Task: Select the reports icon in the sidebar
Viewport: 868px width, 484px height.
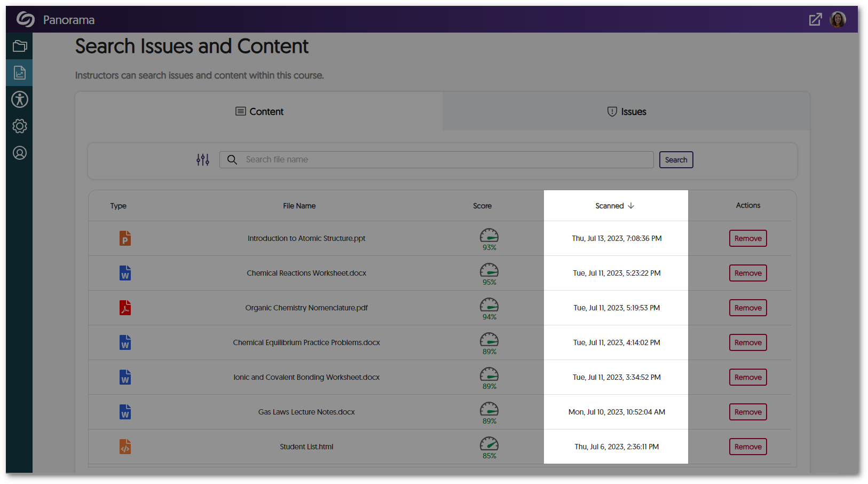Action: 19,73
